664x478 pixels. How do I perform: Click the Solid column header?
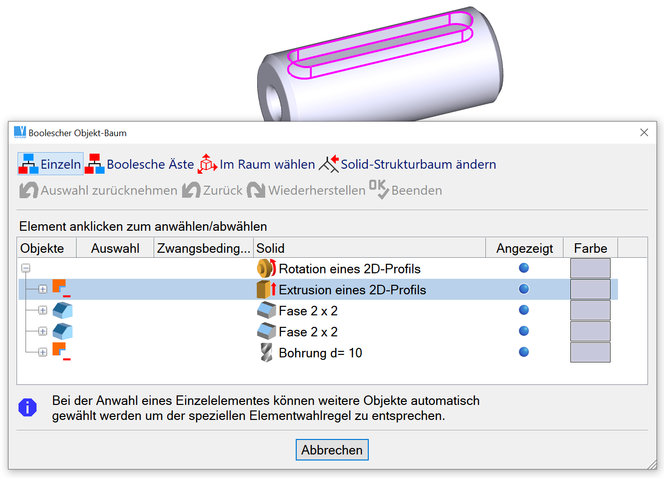[368, 247]
